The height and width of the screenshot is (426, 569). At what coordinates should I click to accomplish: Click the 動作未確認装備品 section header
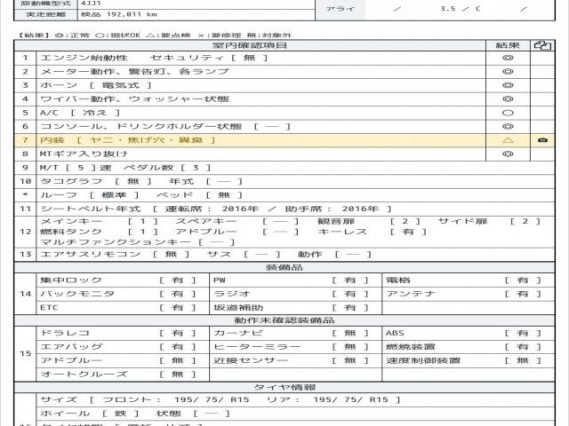pos(284,320)
